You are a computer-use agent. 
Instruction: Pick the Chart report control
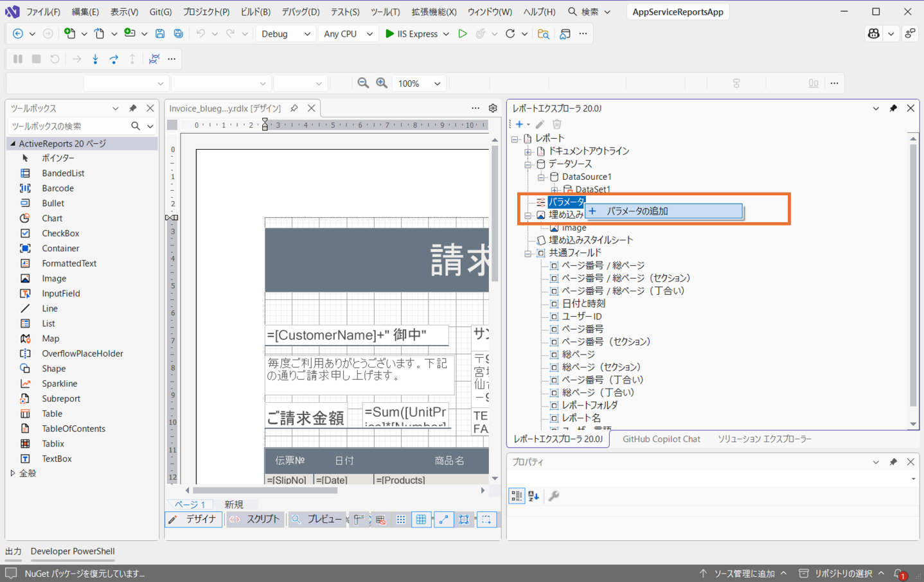click(52, 218)
